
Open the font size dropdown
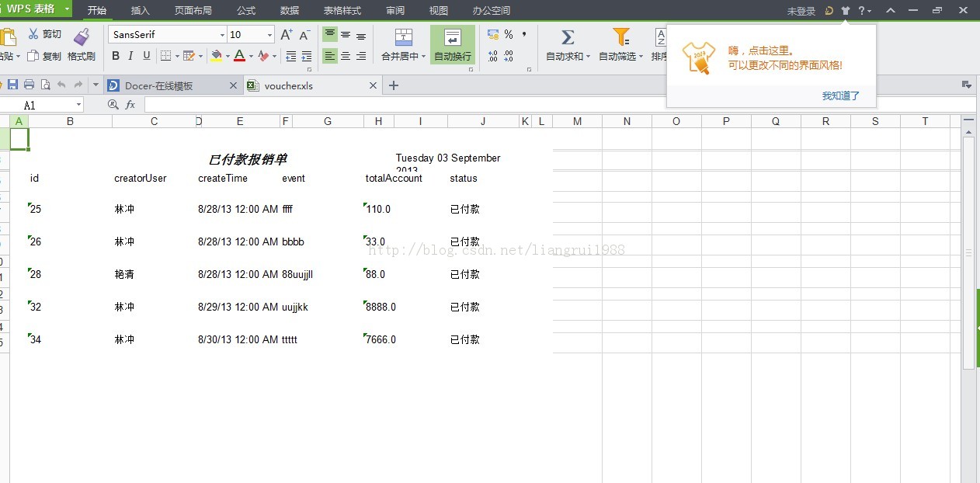click(269, 35)
